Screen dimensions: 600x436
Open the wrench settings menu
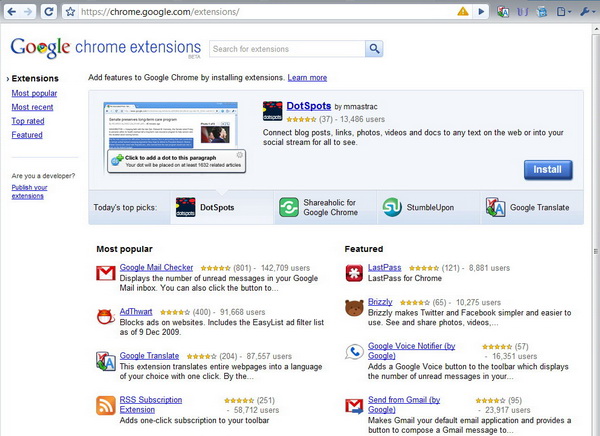pyautogui.click(x=586, y=12)
